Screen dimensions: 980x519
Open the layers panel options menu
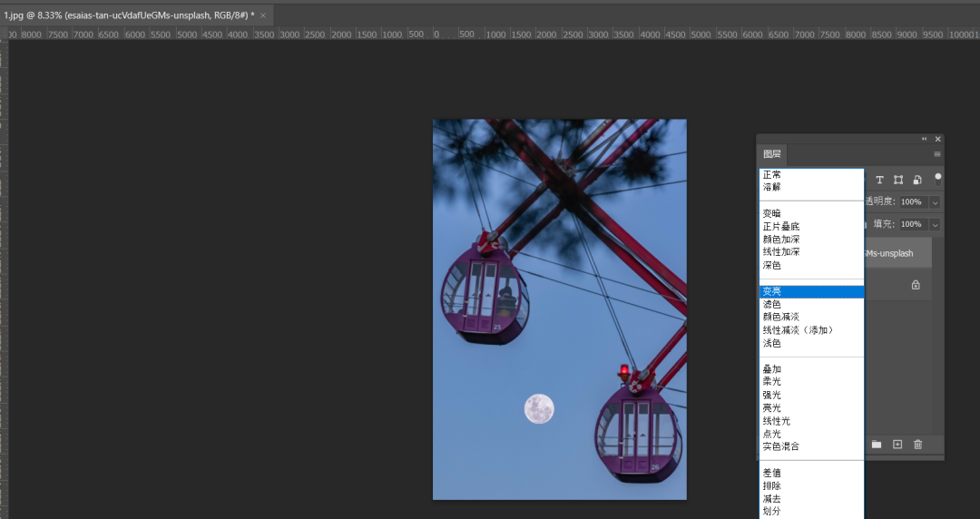[x=936, y=154]
